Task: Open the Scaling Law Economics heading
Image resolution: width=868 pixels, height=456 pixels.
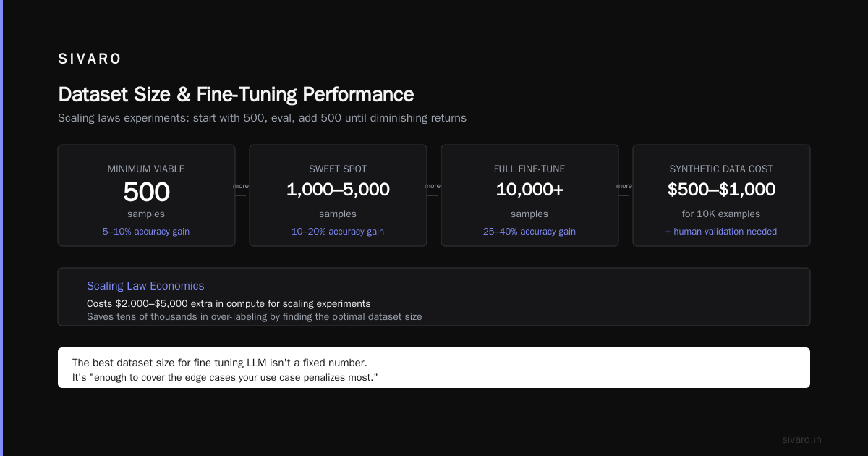Action: pos(145,286)
